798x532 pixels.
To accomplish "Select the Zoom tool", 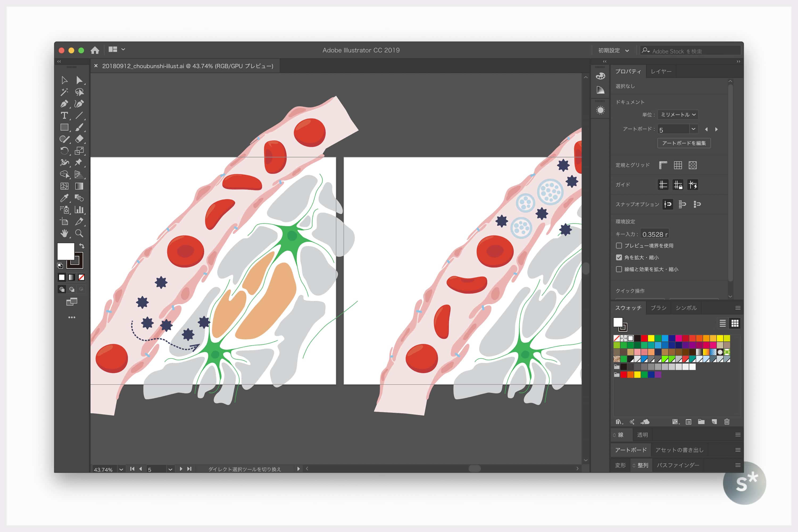I will tap(79, 234).
